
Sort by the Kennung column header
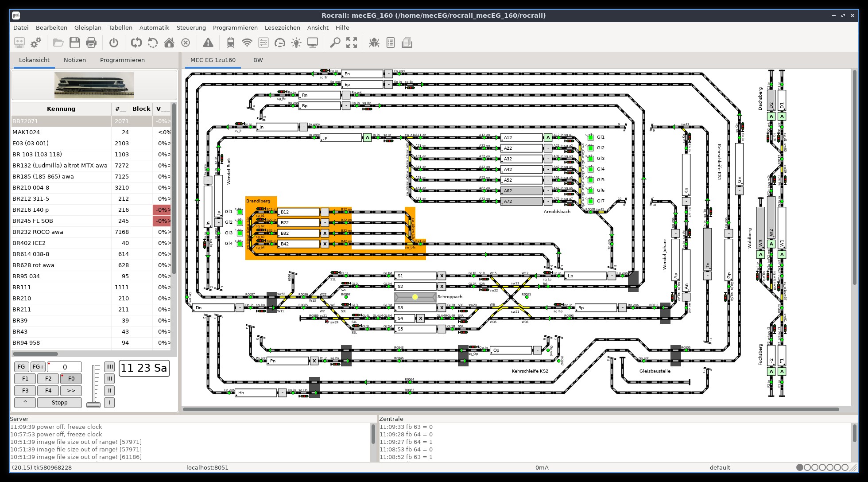tap(61, 109)
